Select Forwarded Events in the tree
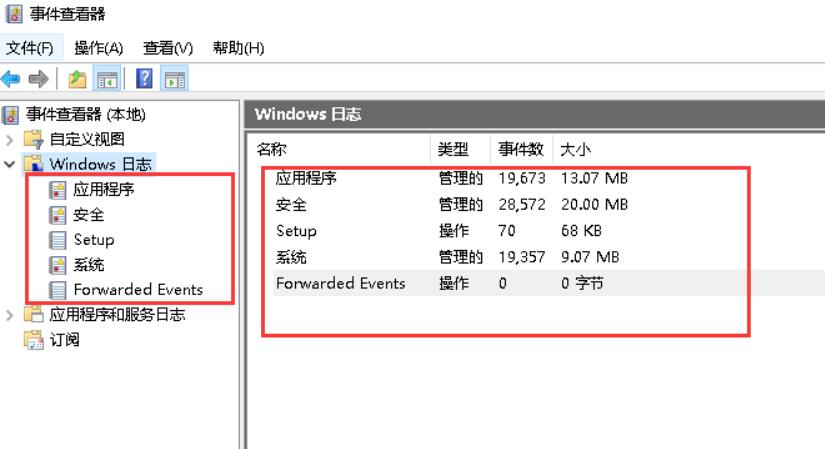 (x=138, y=290)
